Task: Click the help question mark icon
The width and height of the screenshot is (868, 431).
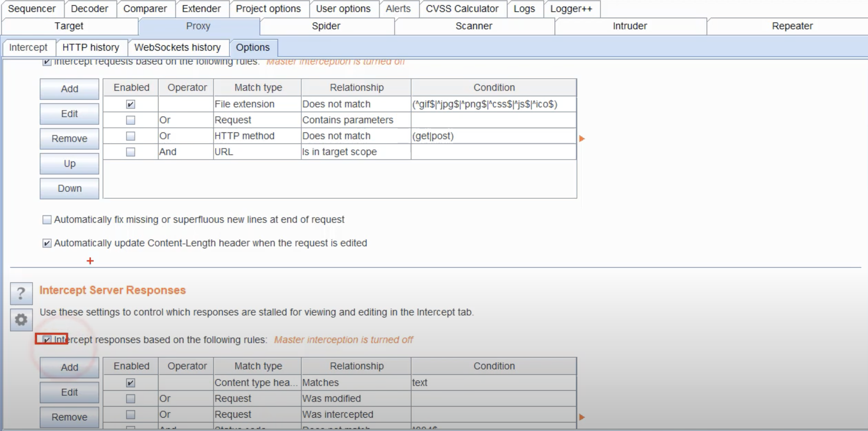Action: coord(21,293)
